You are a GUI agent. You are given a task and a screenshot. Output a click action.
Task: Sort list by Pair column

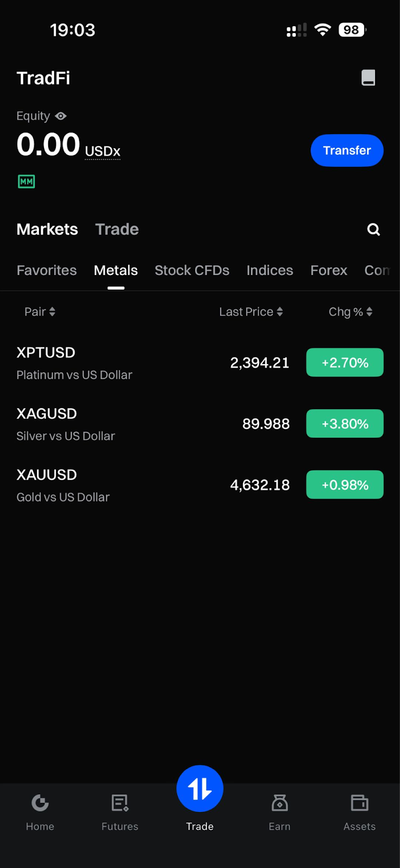(40, 312)
